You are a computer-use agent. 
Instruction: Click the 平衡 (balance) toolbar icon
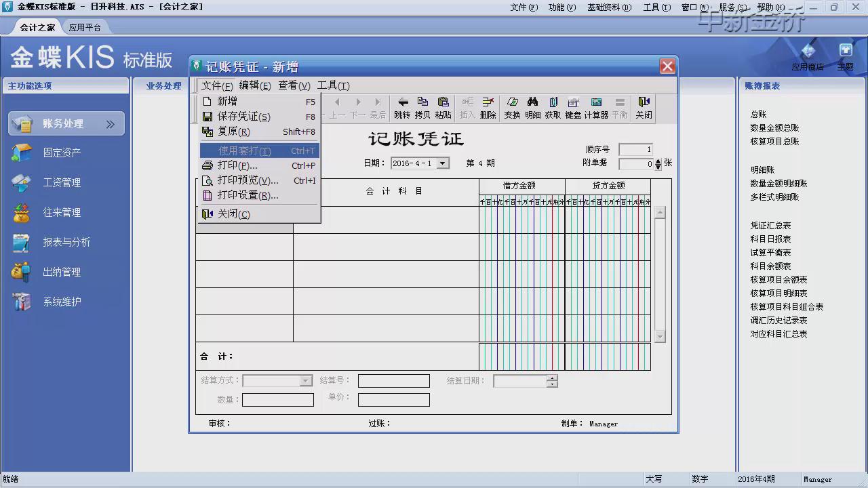click(x=619, y=108)
